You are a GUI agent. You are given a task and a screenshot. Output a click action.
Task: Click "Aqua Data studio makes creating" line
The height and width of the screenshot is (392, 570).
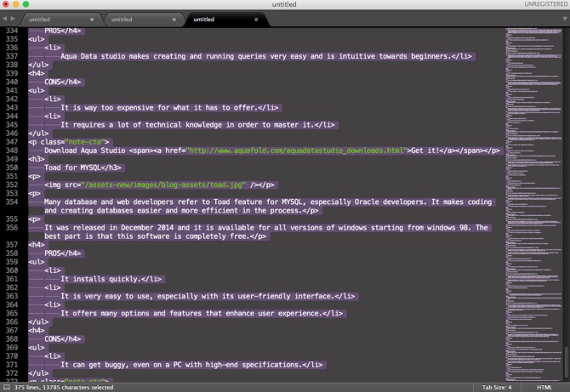click(266, 56)
